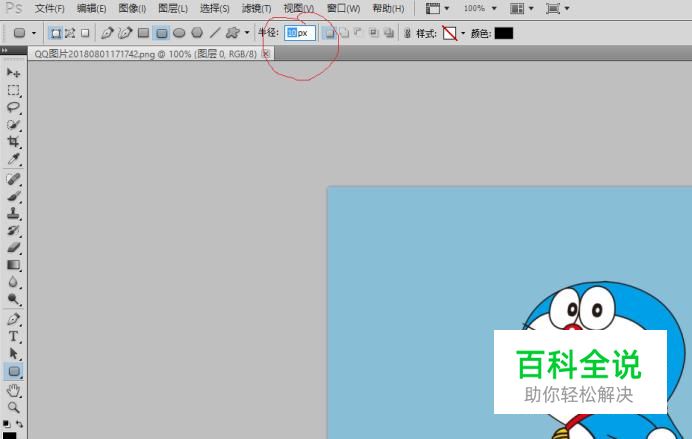This screenshot has height=439, width=692.
Task: Select the Clone Stamp tool
Action: (x=13, y=213)
